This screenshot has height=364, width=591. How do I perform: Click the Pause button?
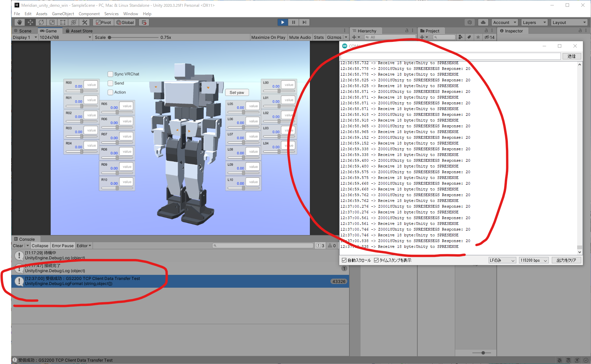[x=293, y=22]
